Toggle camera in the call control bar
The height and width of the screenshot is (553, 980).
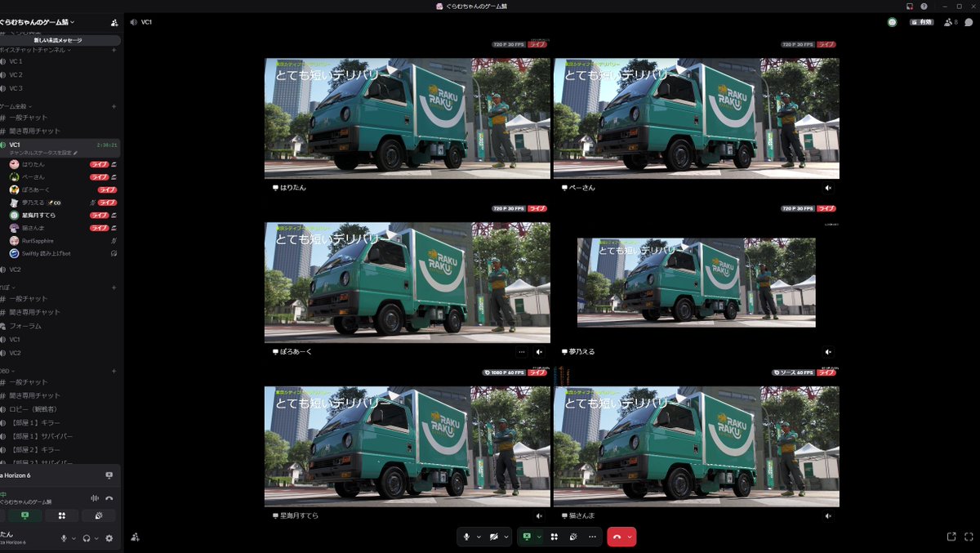(494, 537)
